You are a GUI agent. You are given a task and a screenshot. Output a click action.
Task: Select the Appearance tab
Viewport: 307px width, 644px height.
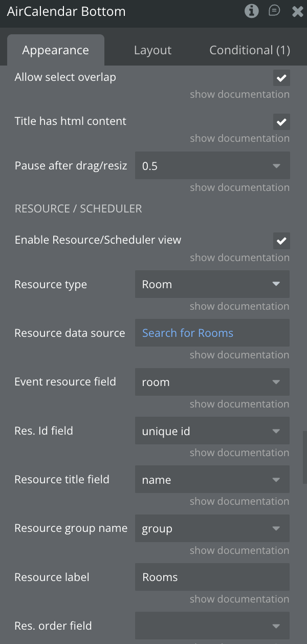pos(55,50)
